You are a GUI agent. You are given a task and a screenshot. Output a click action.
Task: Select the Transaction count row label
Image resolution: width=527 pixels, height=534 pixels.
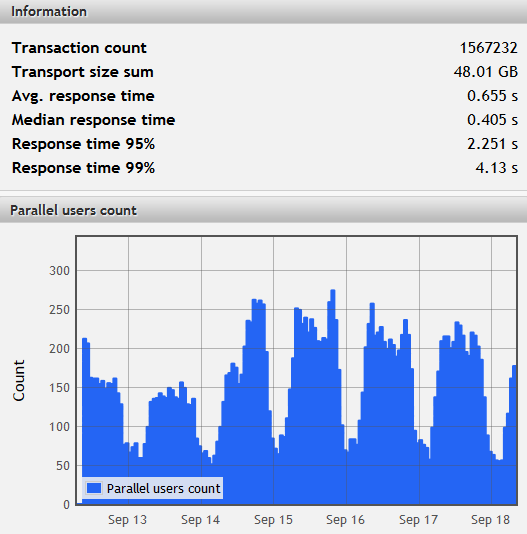click(x=79, y=48)
